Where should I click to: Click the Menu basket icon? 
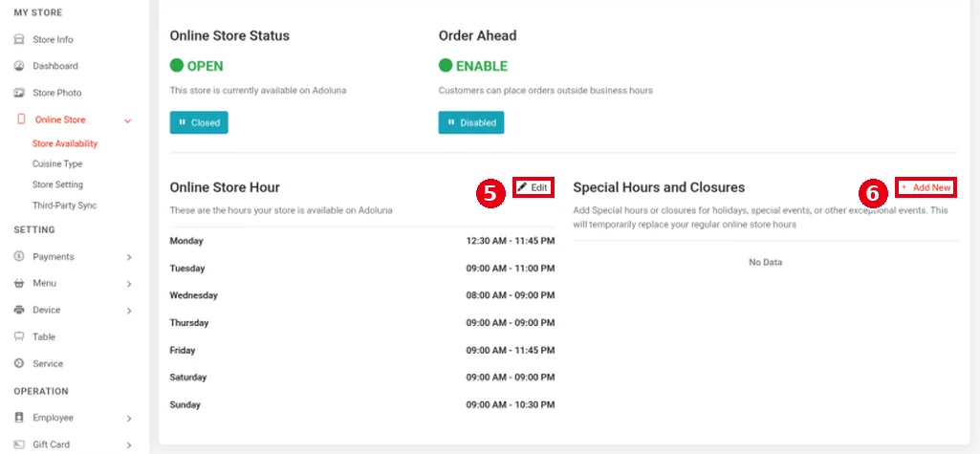pyautogui.click(x=19, y=284)
